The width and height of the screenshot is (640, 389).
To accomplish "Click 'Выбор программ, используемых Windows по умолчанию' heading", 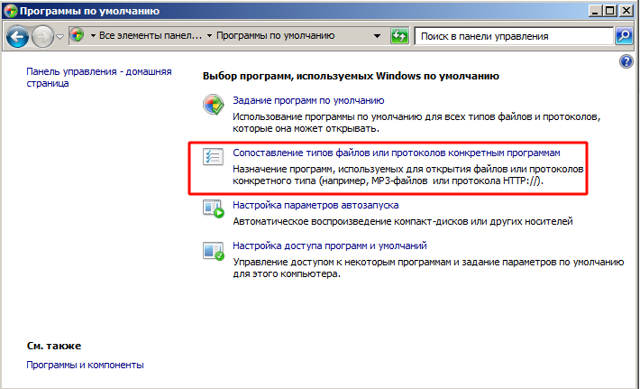I will click(351, 76).
